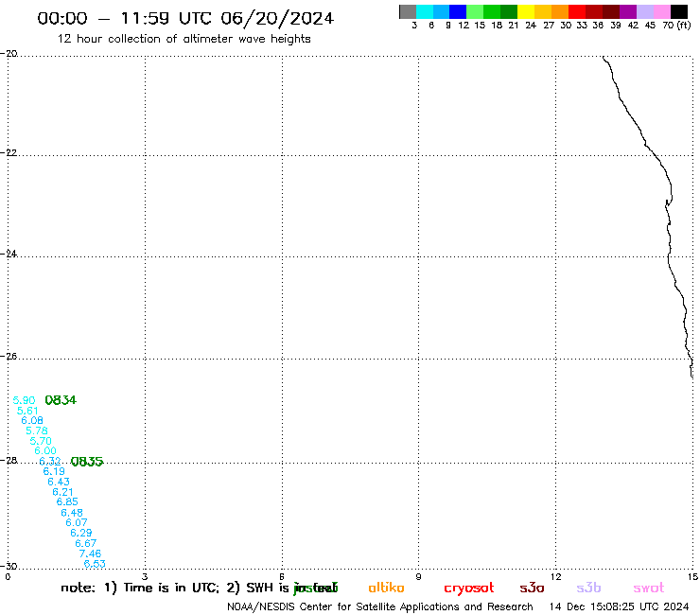Click the wave height value 6.07

(77, 522)
